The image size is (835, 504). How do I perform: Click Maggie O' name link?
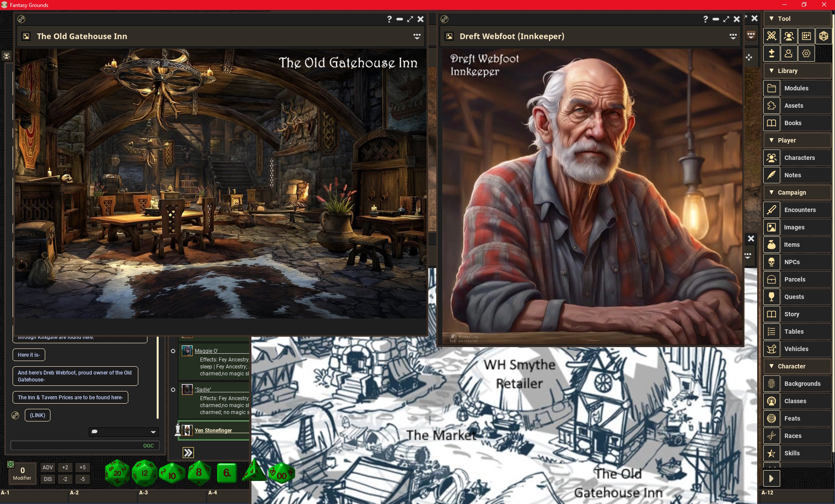coord(206,351)
